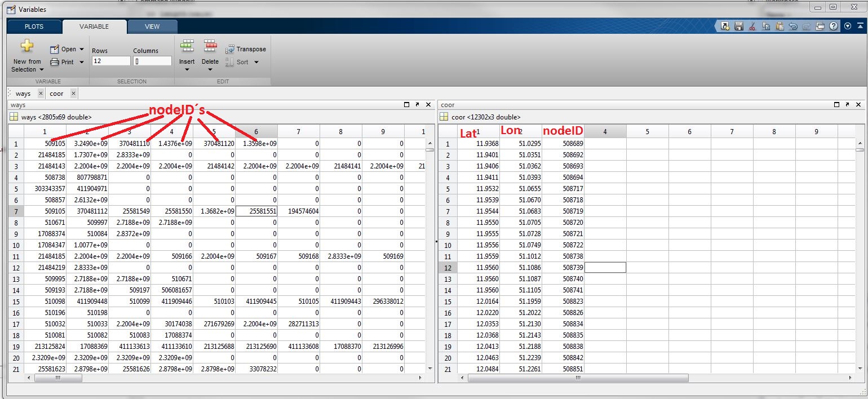Click the Undo arrow icon

pos(793,26)
